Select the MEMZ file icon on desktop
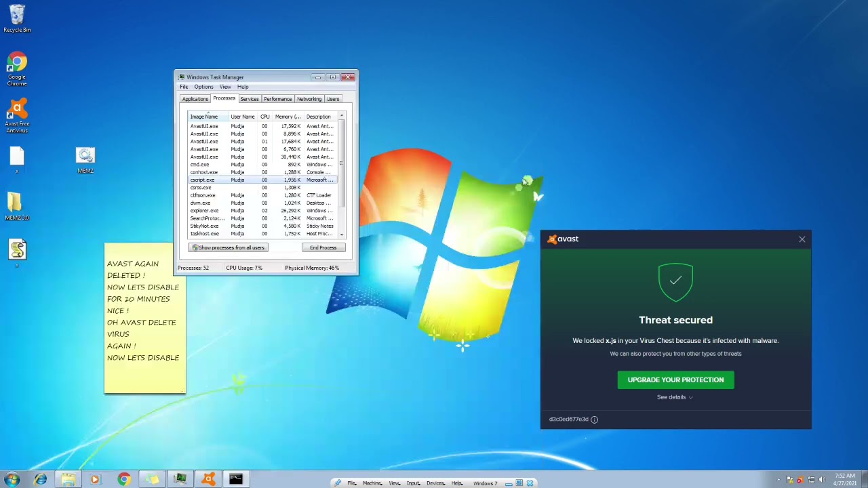868x488 pixels. click(x=85, y=161)
